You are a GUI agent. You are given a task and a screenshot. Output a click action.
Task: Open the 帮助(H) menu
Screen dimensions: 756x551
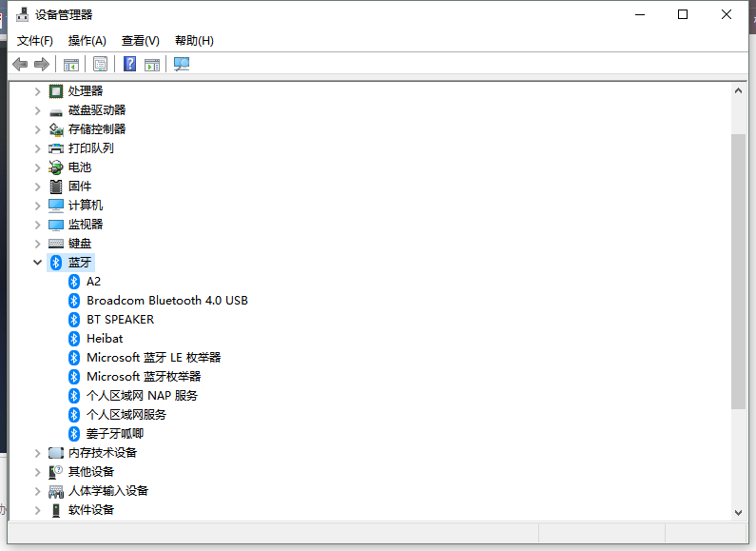pyautogui.click(x=194, y=41)
